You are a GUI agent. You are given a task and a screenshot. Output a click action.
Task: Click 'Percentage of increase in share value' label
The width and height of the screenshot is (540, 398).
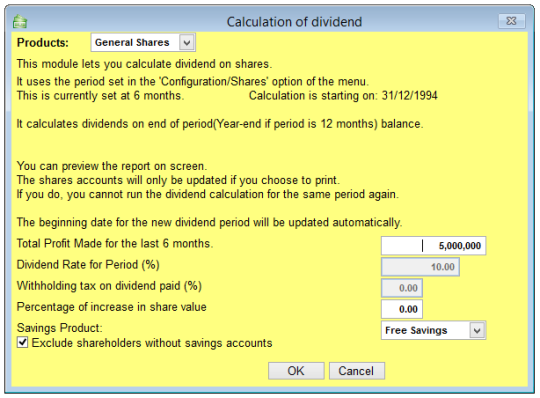(x=112, y=307)
